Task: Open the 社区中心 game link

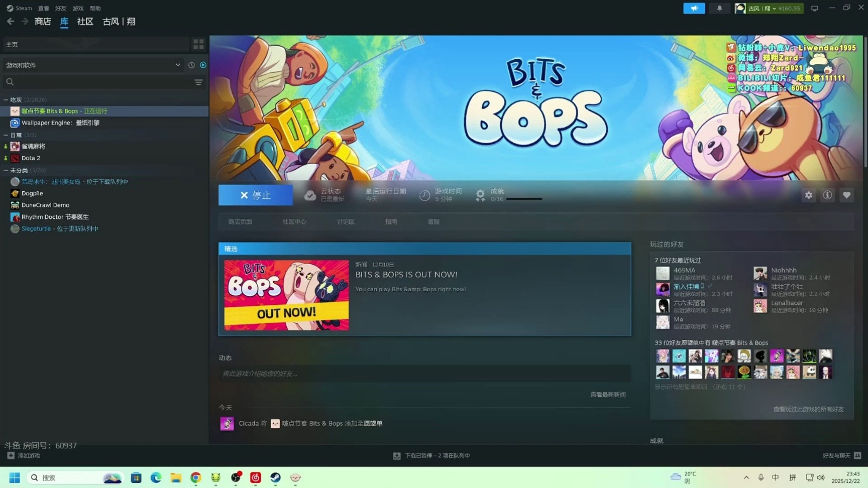Action: 294,222
